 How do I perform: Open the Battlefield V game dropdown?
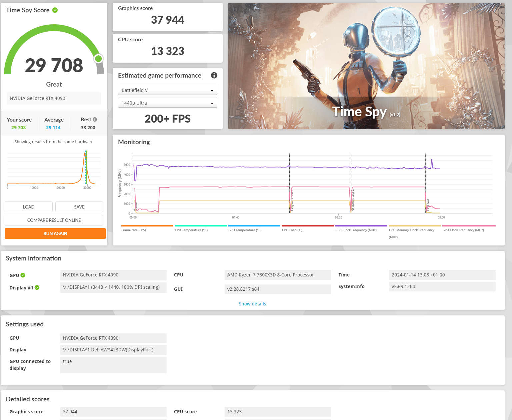tap(168, 90)
